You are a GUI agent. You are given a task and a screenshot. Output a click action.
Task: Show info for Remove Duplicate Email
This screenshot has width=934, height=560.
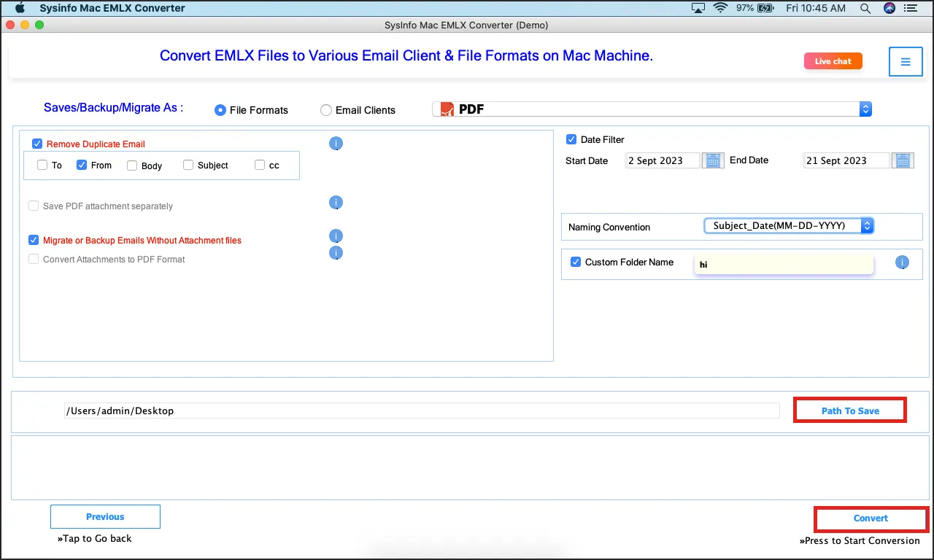click(336, 144)
